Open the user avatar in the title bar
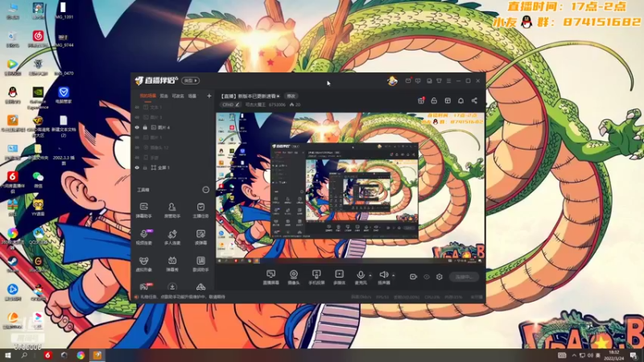644x362 pixels. [x=392, y=80]
